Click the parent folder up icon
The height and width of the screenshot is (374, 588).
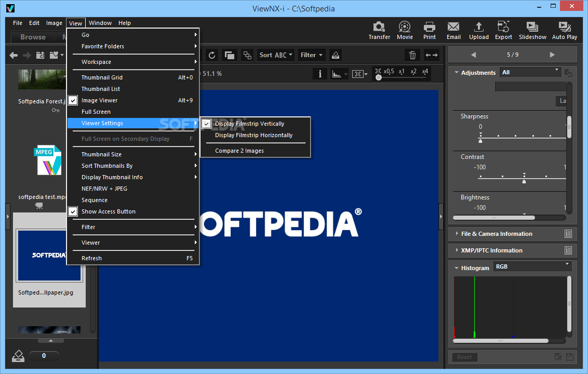coord(40,56)
